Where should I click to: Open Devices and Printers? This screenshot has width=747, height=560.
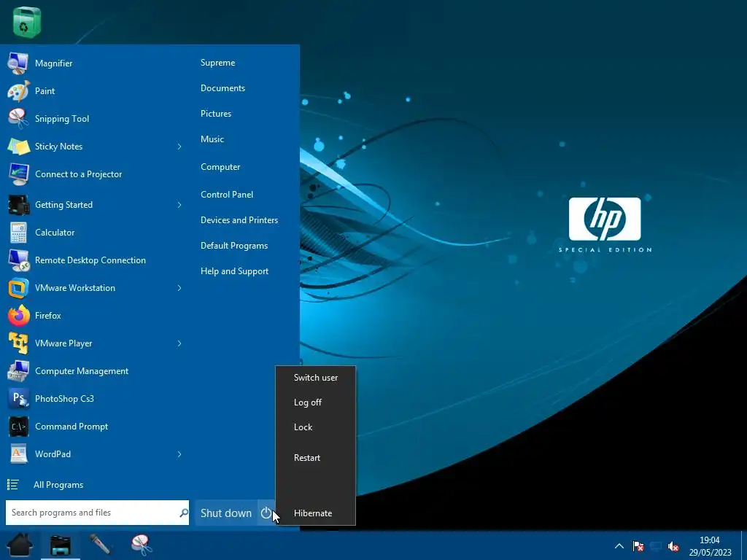point(239,220)
